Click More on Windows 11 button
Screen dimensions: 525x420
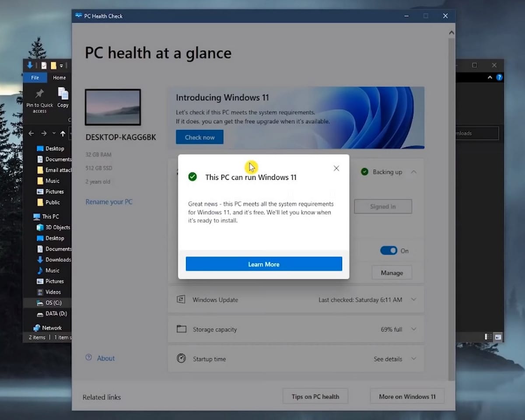407,396
